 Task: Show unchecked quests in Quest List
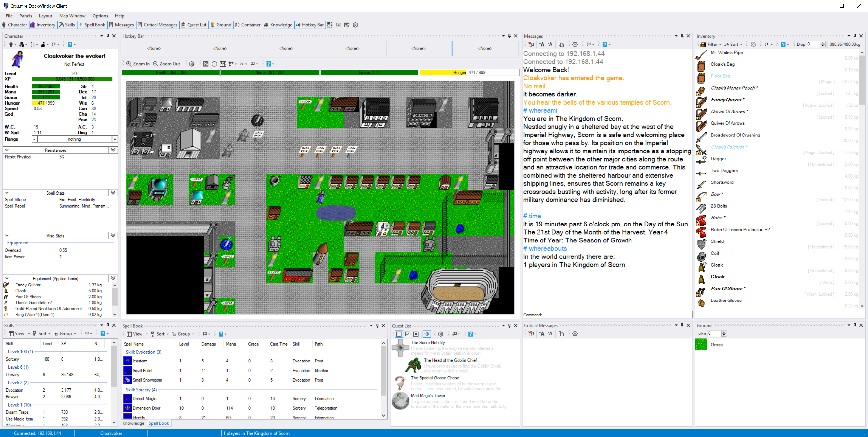[399, 334]
